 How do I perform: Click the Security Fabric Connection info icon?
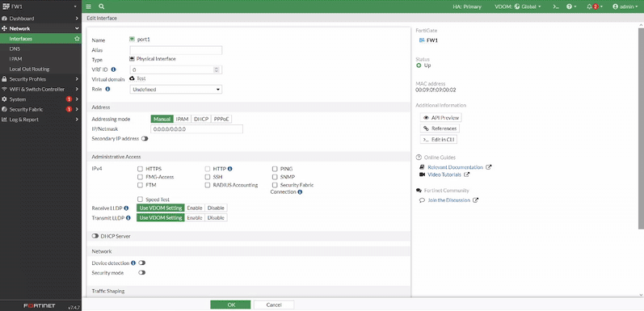pyautogui.click(x=300, y=192)
